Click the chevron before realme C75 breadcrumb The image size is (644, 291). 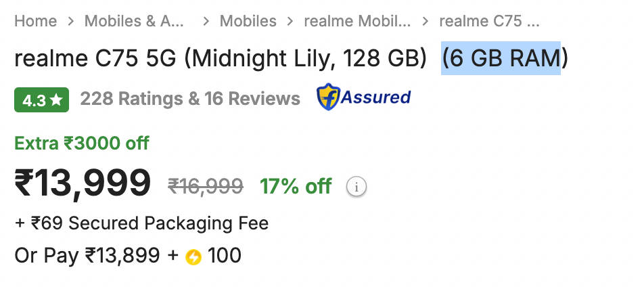[425, 21]
